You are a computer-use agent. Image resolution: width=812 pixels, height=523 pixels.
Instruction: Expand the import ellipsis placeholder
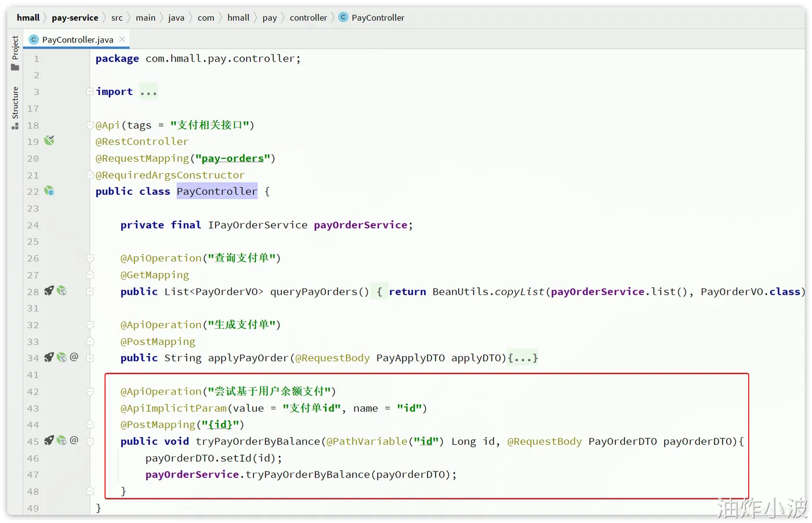tap(148, 92)
